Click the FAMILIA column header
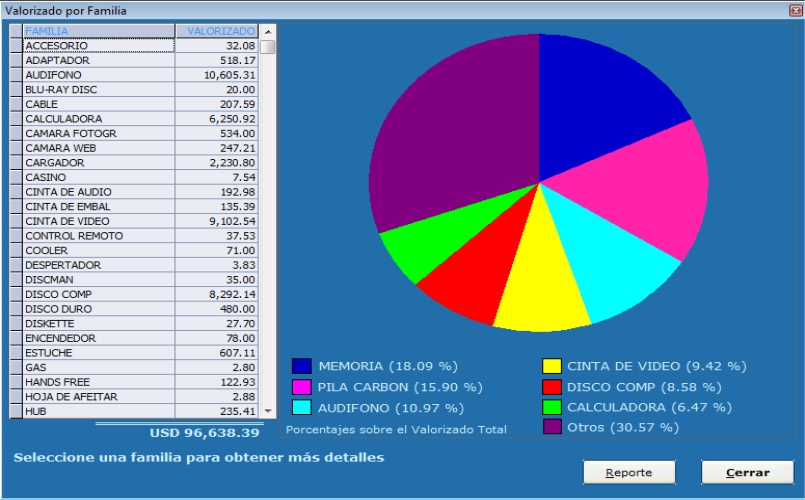This screenshot has width=805, height=500. (98, 31)
